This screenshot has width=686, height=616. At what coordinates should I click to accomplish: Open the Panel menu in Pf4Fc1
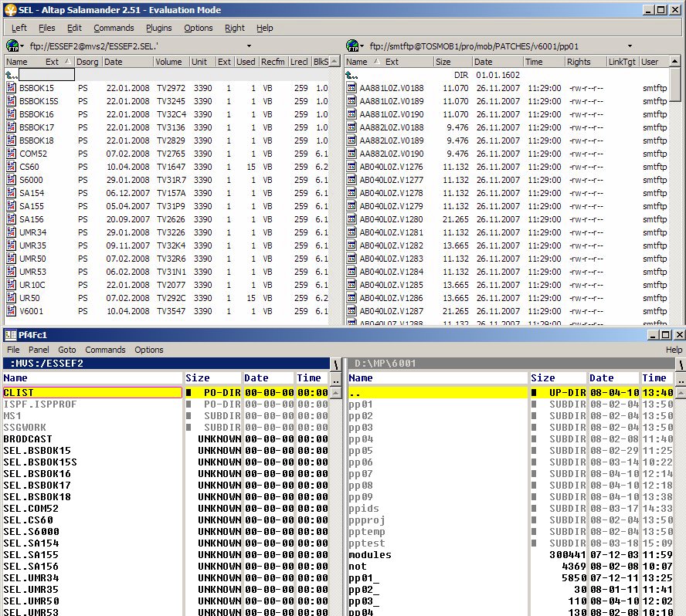click(39, 350)
